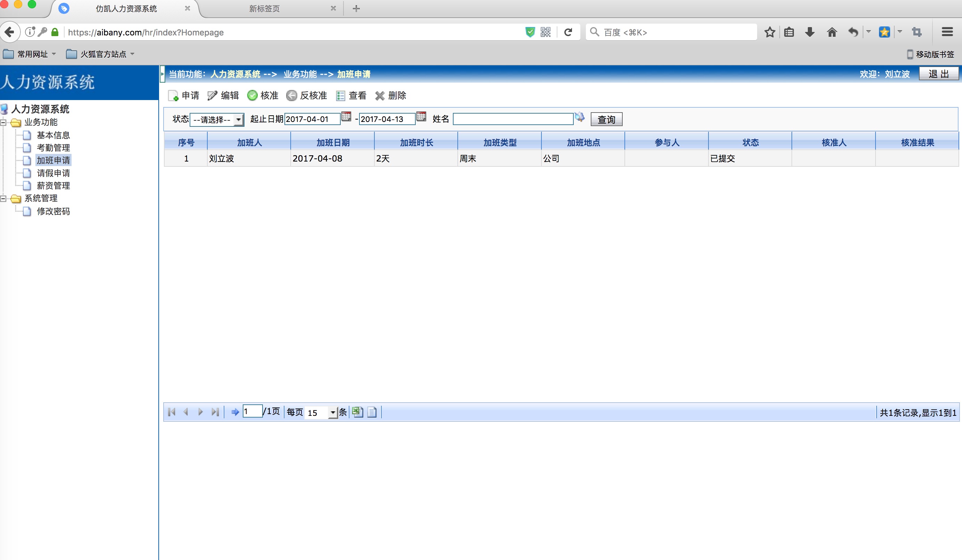Click the 反核准 (unapprove) icon
962x560 pixels.
291,96
